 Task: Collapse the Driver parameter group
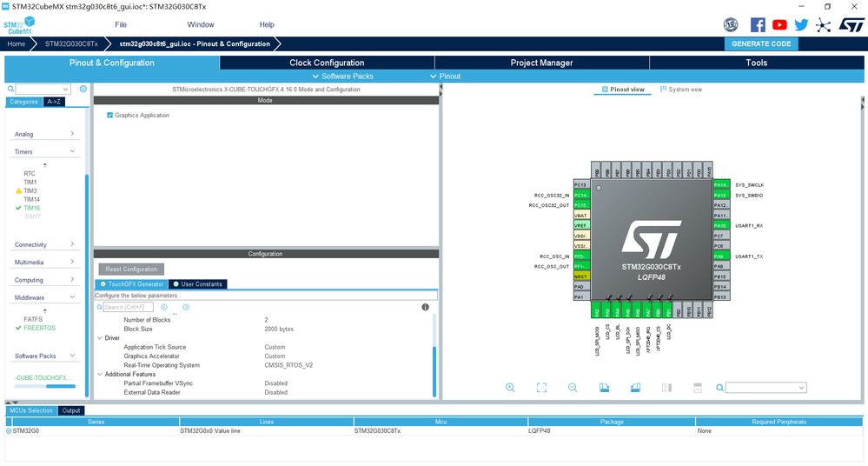point(100,338)
